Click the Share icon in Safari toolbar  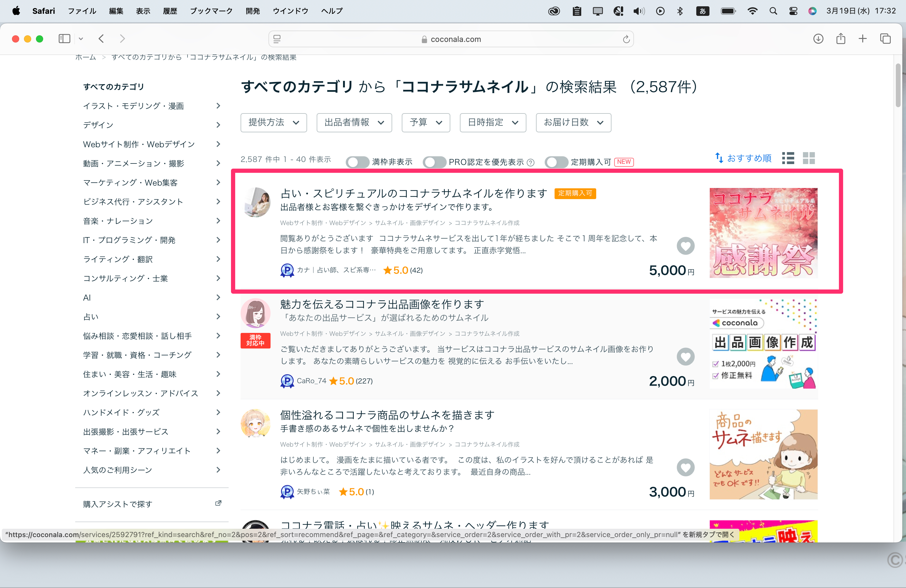click(x=840, y=38)
